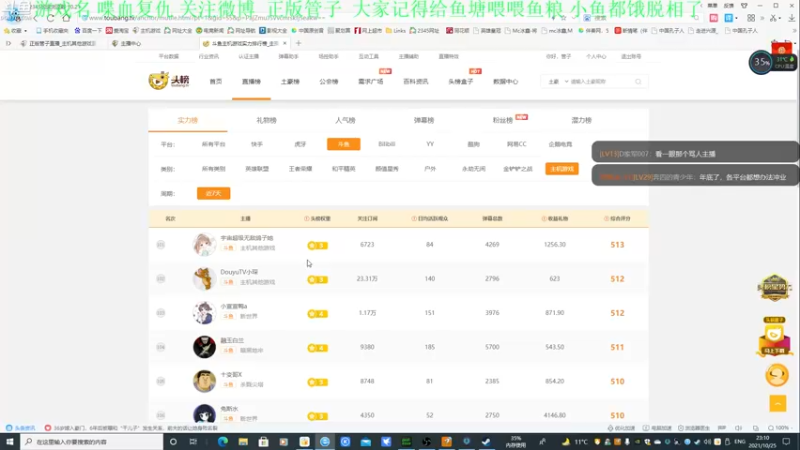Click the info icon beside 头榜权重 column header

pos(306,218)
